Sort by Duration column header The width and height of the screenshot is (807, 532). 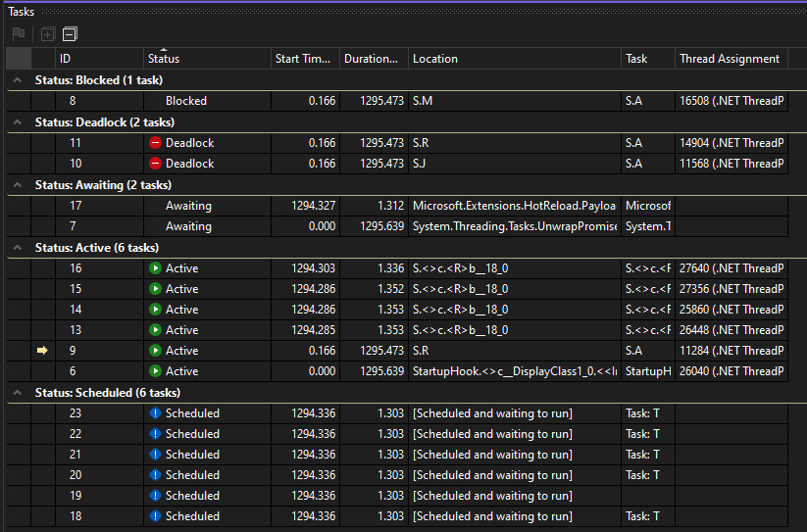(x=374, y=59)
